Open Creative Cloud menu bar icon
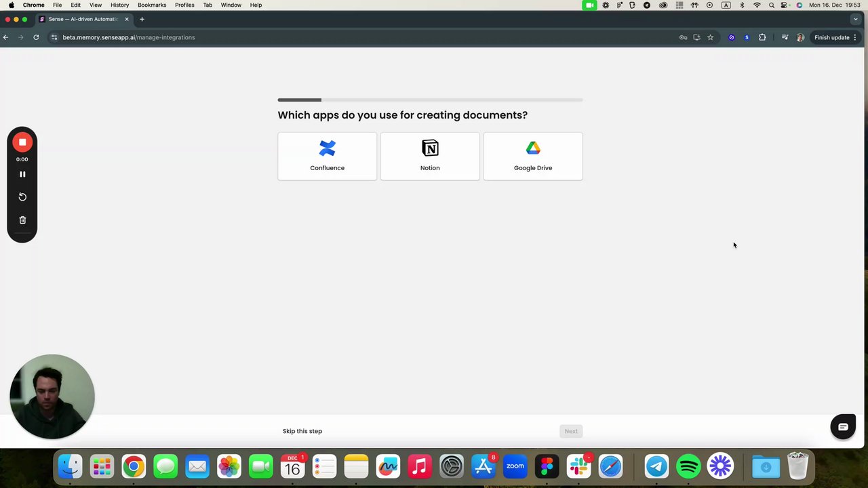The width and height of the screenshot is (868, 488). 663,5
